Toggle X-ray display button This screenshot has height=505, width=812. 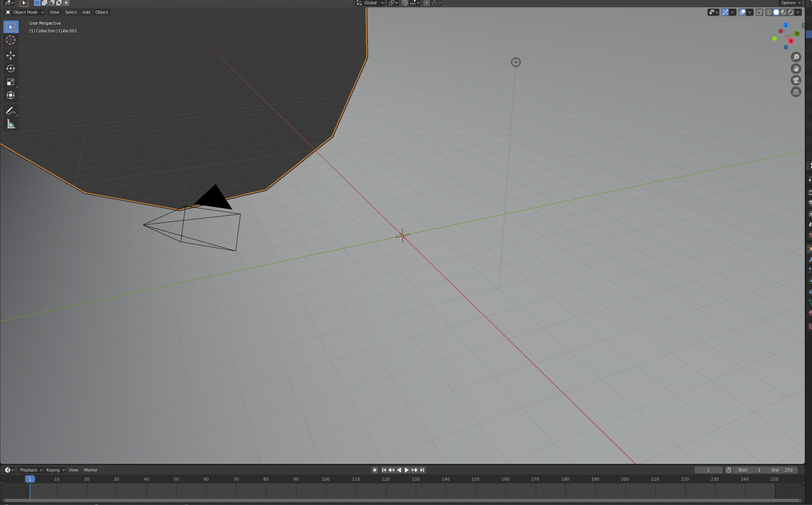tap(759, 12)
